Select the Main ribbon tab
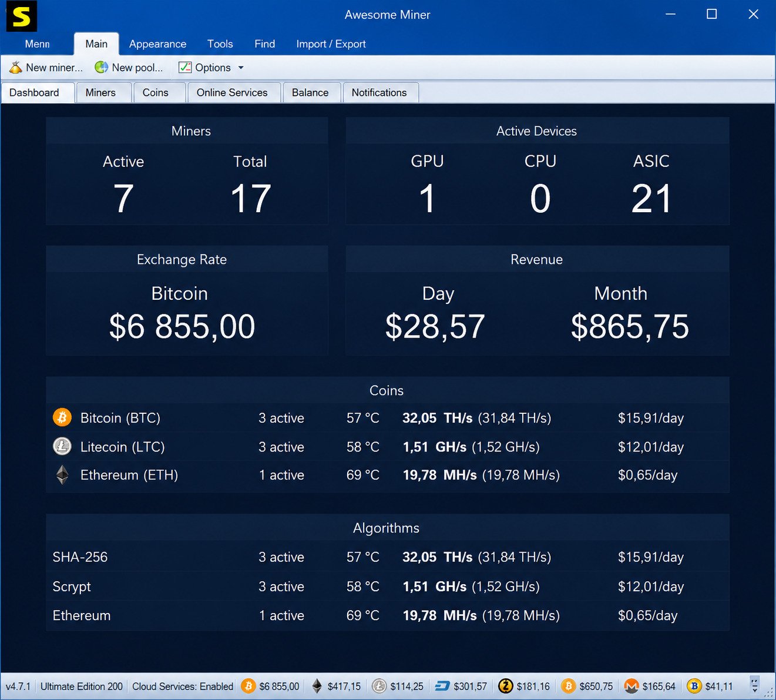This screenshot has width=776, height=700. point(96,44)
